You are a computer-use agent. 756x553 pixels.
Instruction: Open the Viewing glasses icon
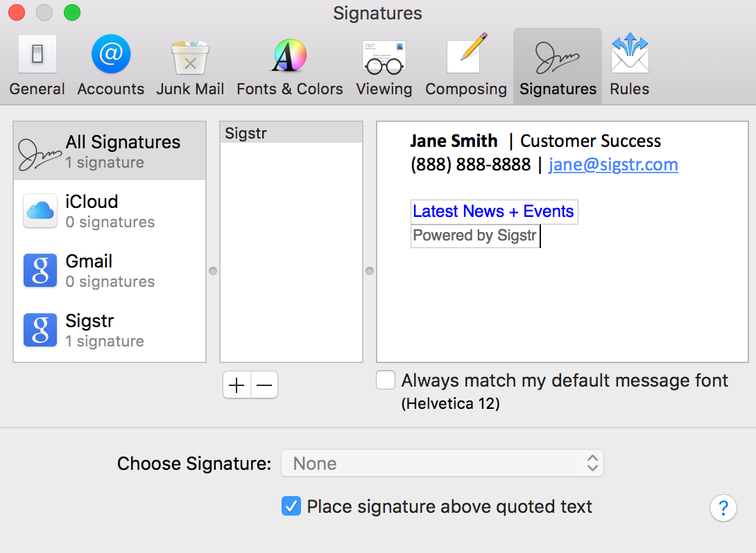pos(384,58)
